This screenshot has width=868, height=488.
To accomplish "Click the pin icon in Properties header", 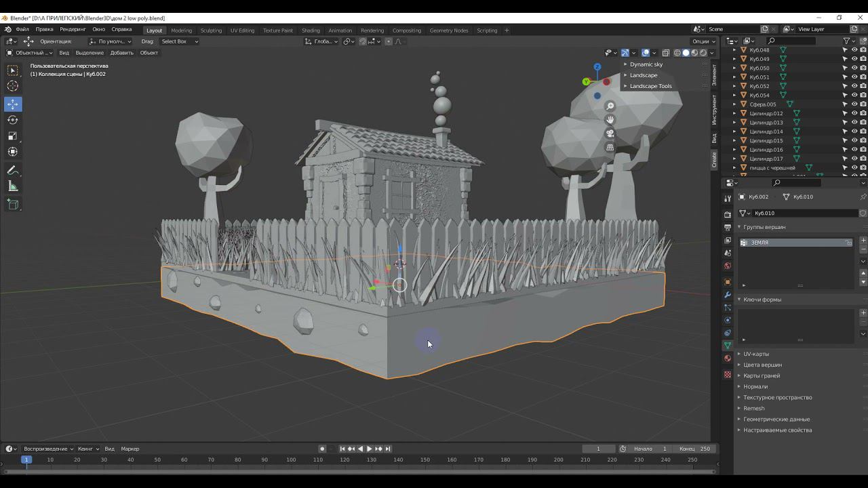I will pyautogui.click(x=863, y=197).
